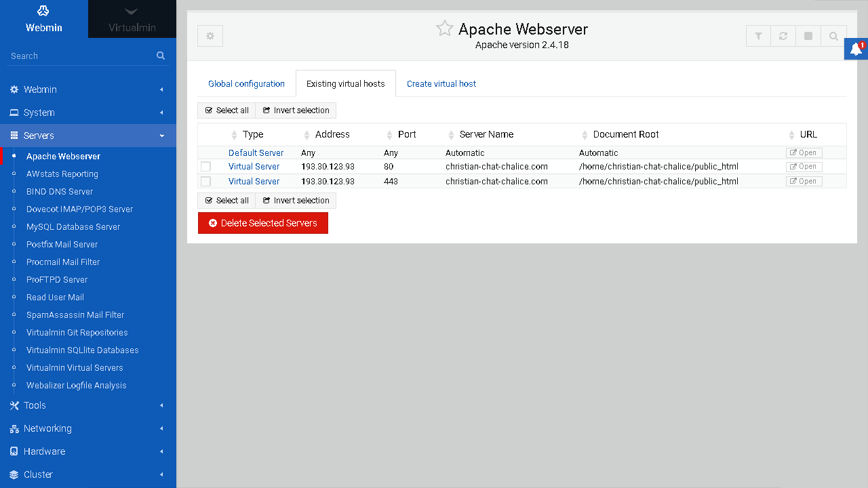Click the Delete Selected Servers button

[262, 223]
